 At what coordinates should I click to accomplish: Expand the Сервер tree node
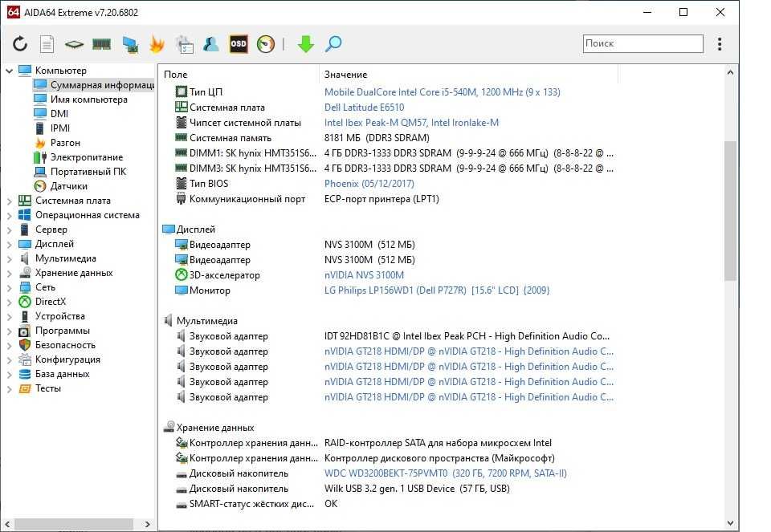9,229
